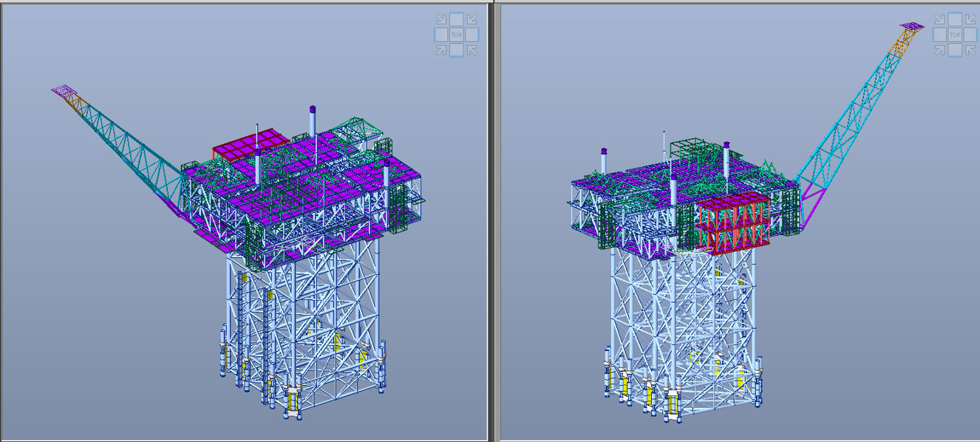Choose square below TOP in right viewport navigator

tap(955, 50)
